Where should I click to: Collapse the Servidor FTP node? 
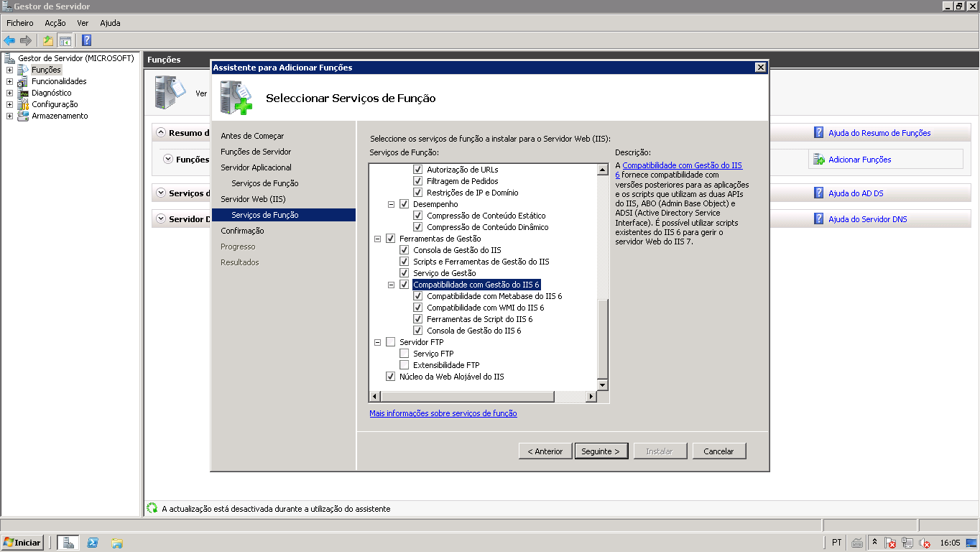point(378,342)
